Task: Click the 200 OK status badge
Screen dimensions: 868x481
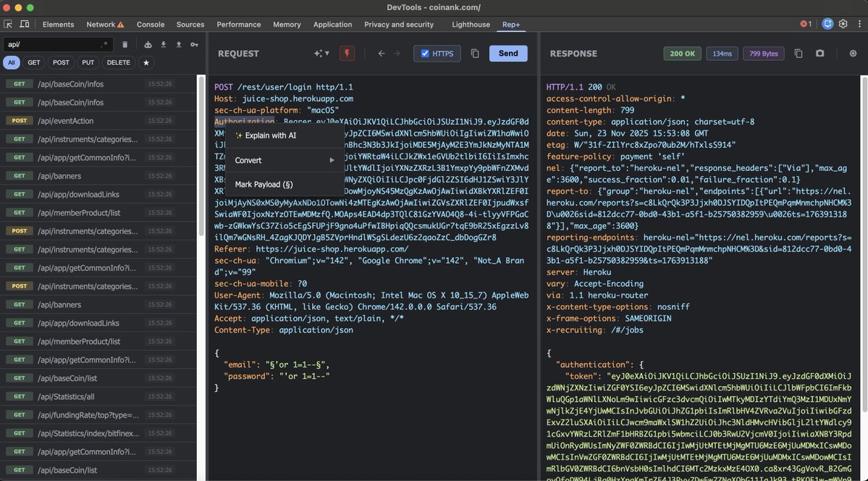Action: [x=681, y=53]
